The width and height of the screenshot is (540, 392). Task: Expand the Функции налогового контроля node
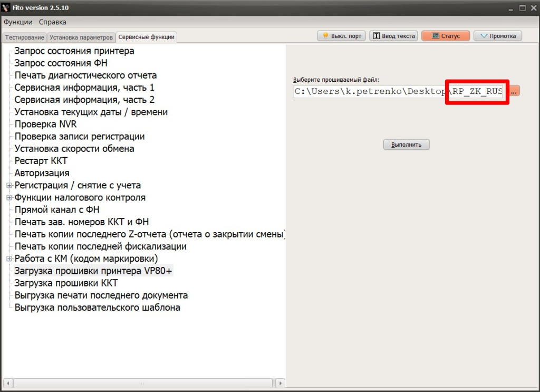[9, 198]
